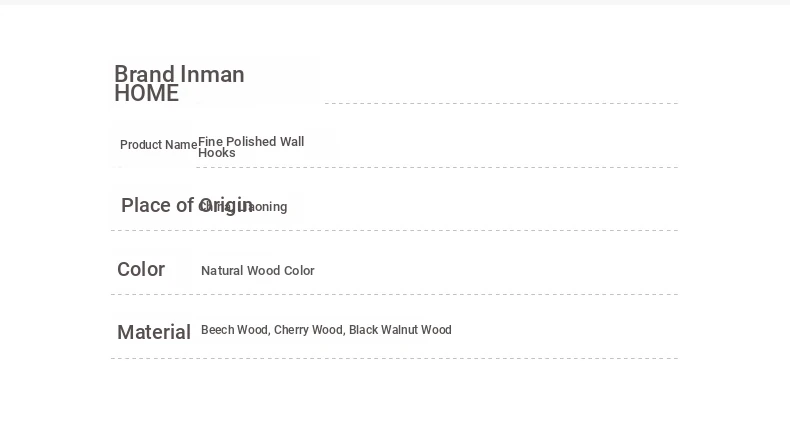The height and width of the screenshot is (434, 790).
Task: Click the "Material" label
Action: (154, 332)
